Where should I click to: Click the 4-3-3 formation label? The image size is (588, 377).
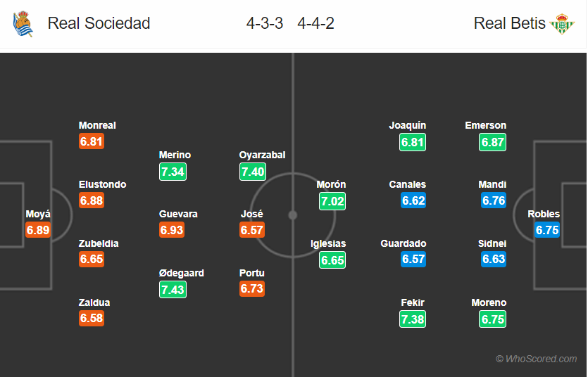coord(265,23)
